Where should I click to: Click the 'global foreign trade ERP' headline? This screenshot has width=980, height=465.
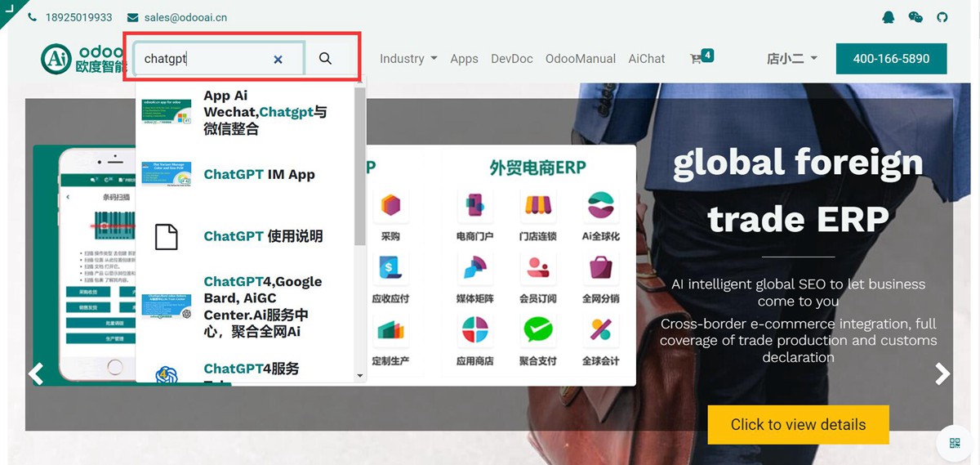pyautogui.click(x=798, y=190)
